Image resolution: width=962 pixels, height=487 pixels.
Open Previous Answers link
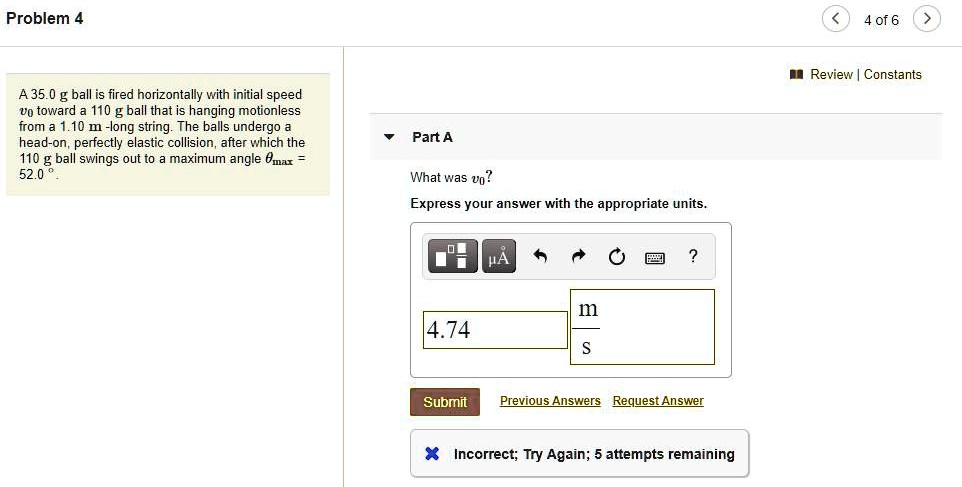(550, 401)
